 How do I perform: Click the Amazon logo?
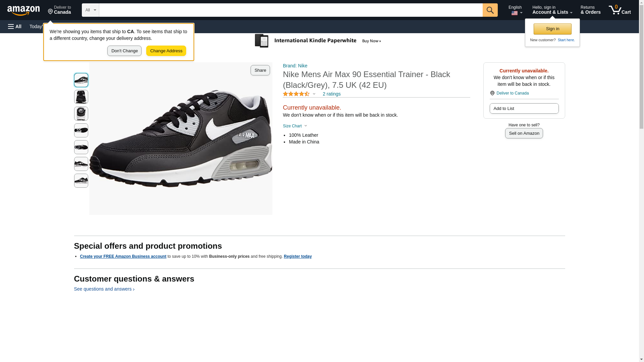[x=23, y=10]
